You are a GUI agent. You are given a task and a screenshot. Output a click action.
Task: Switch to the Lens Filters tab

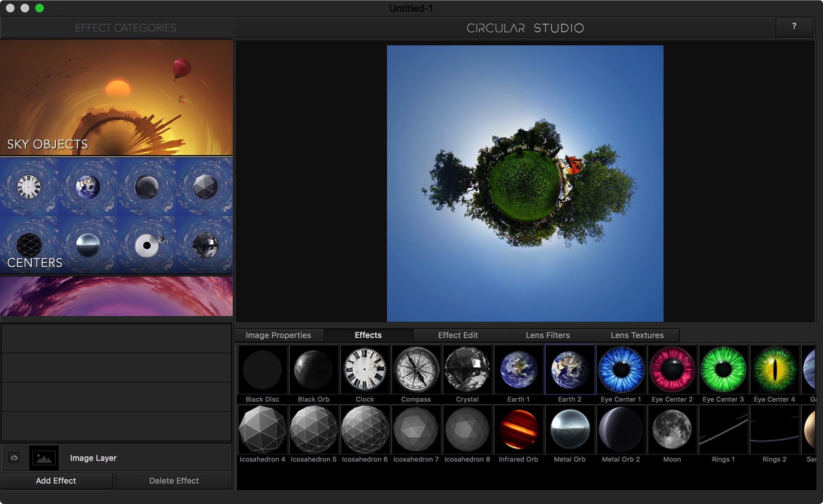[x=548, y=335]
